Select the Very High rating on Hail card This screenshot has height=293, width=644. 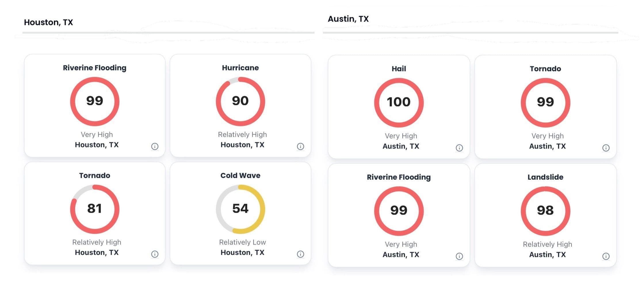(x=401, y=135)
